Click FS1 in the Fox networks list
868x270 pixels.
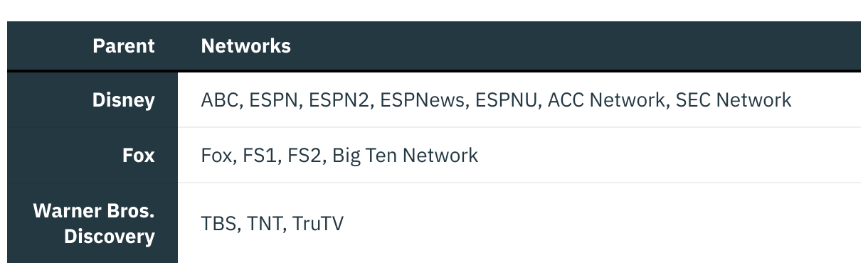260,155
